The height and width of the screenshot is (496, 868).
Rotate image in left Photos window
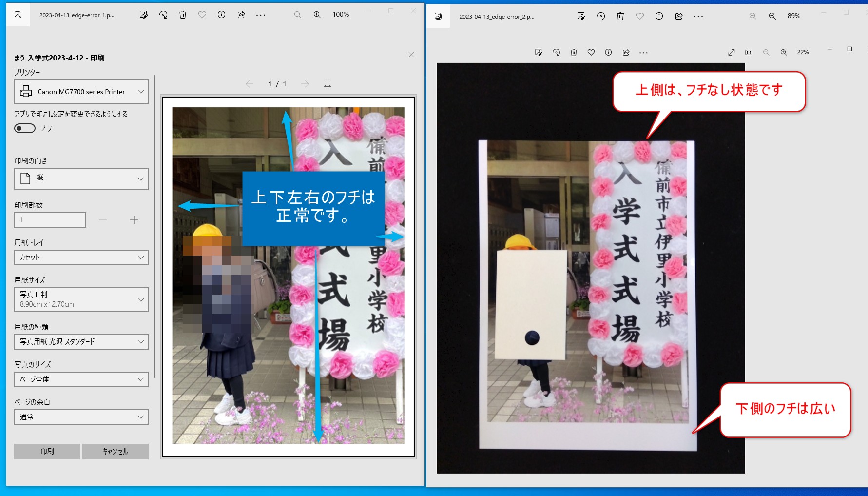click(163, 15)
